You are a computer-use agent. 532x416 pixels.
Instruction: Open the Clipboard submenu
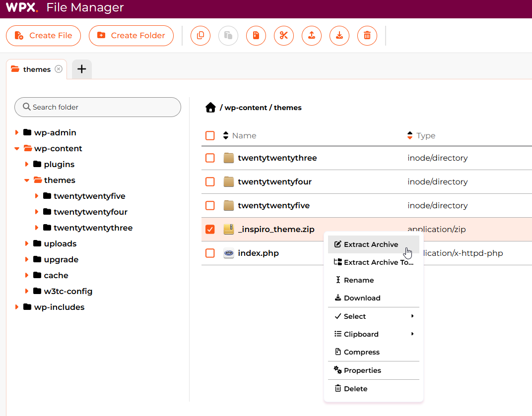point(374,334)
